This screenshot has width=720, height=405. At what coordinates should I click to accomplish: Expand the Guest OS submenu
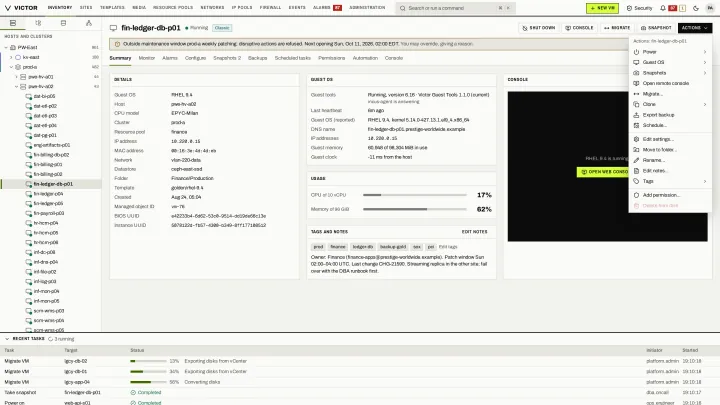(705, 62)
